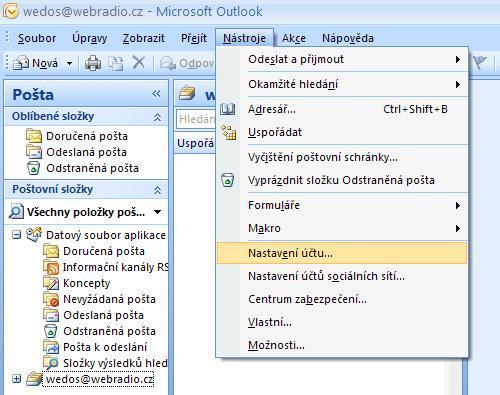500x395 pixels.
Task: Expand Odeslat a přijmout submenu
Action: pyautogui.click(x=342, y=59)
